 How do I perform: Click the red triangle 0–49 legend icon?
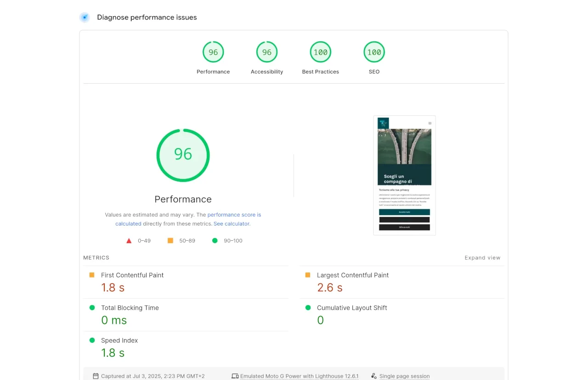[129, 240]
